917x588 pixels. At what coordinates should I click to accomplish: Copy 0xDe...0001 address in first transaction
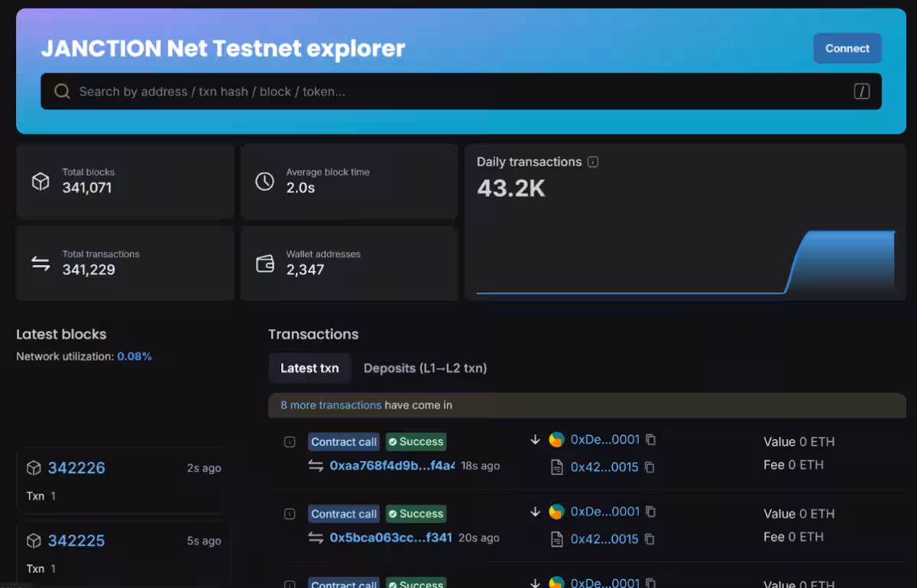click(650, 440)
